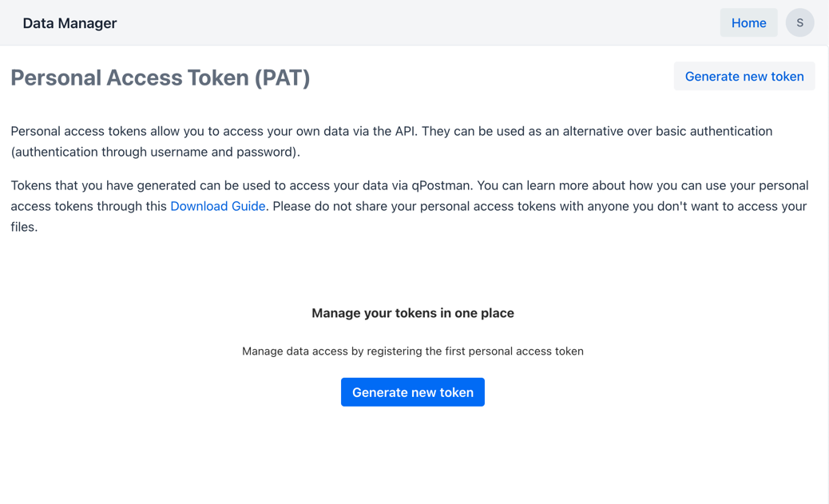Click the word 'qPostman' in the description
Viewport: 829px width, 504px height.
click(x=442, y=185)
